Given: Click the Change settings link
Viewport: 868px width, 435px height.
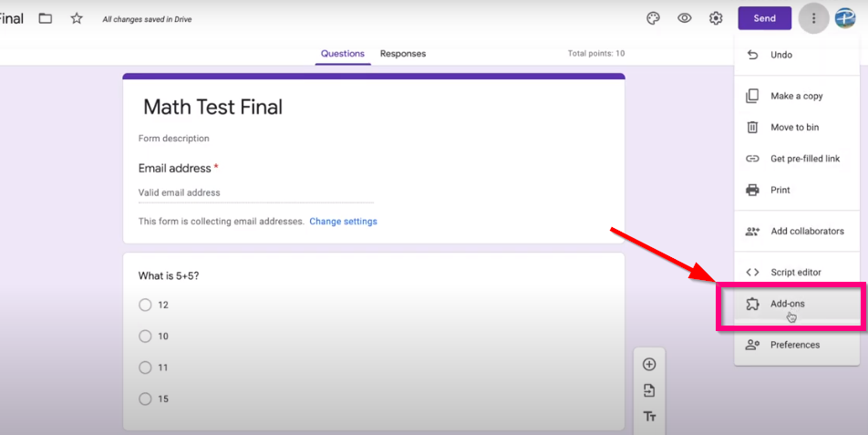Looking at the screenshot, I should [343, 222].
